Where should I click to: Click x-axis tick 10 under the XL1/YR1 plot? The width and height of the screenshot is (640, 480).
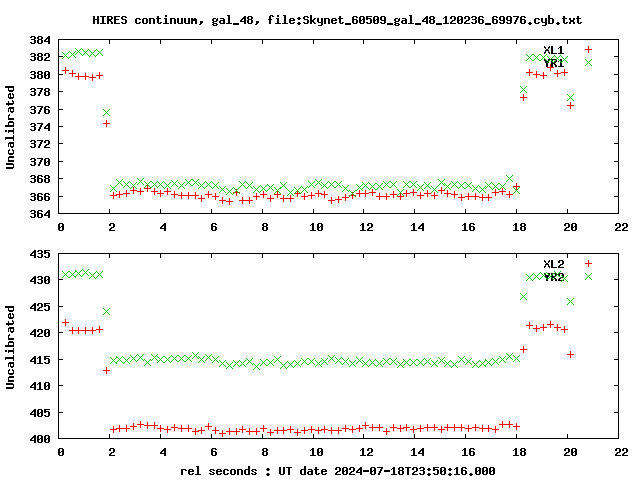click(x=316, y=227)
